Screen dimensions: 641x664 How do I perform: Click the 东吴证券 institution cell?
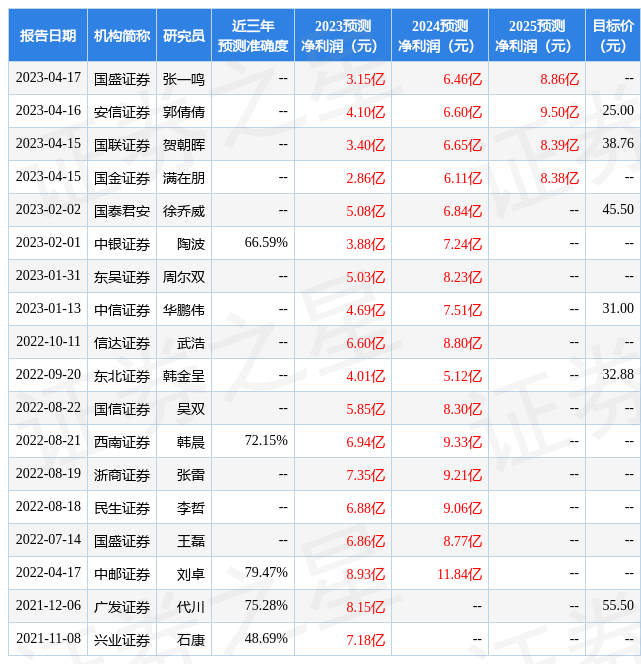pos(122,277)
